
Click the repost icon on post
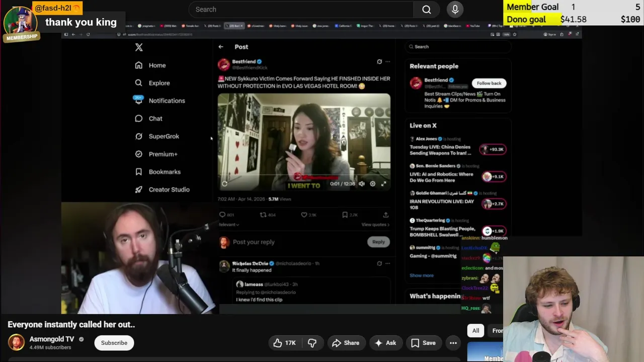click(263, 215)
